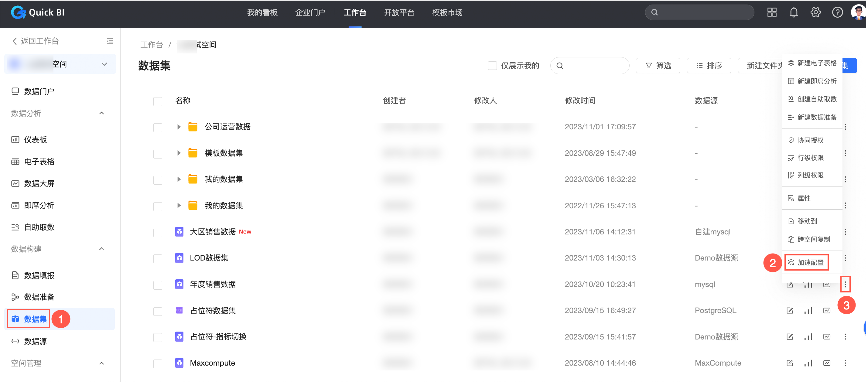Enable the 仅展示我的 checkbox

(x=492, y=66)
